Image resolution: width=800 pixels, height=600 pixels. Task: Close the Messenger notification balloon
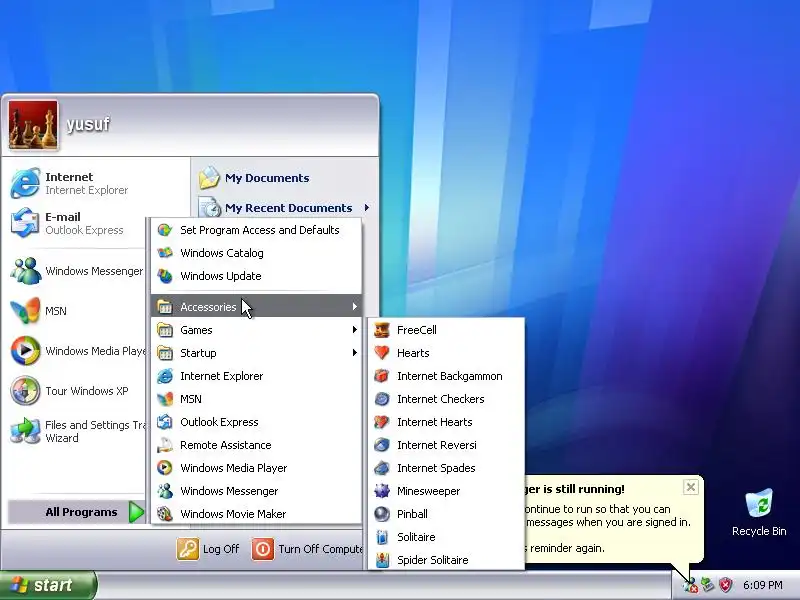[x=690, y=487]
